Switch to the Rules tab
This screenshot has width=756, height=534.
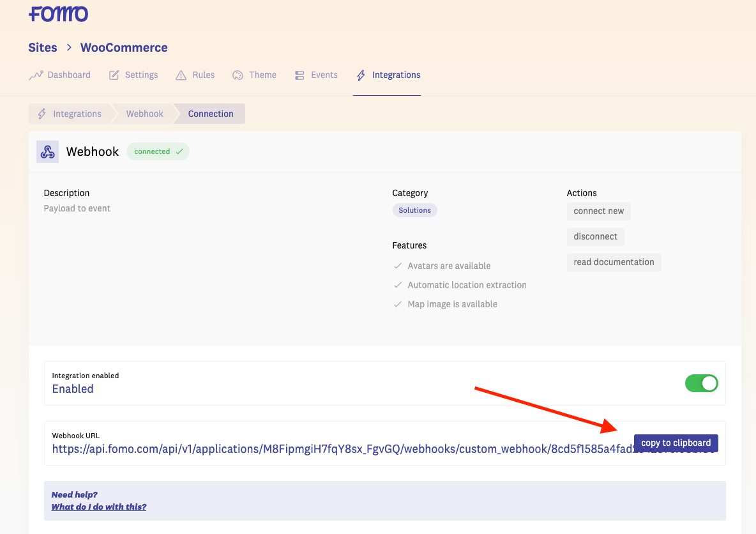click(195, 75)
